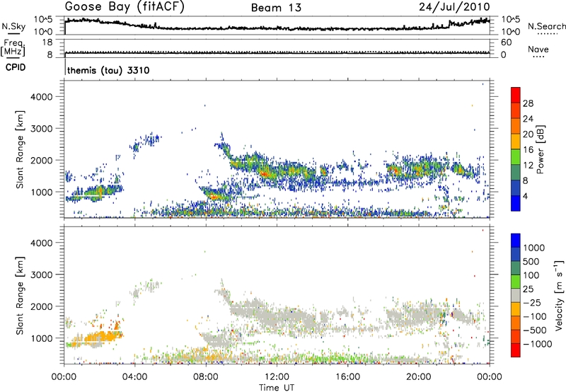566x392 pixels.
Task: Click the 'Velocity [m s-1]' colorbar title
Action: (x=558, y=295)
